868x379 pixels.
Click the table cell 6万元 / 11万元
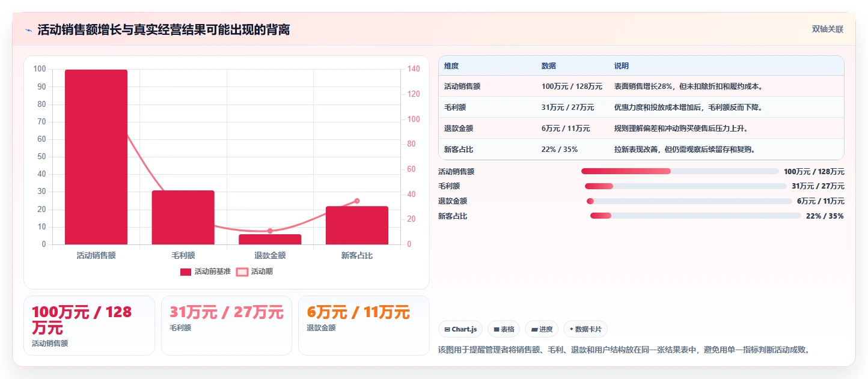click(566, 129)
